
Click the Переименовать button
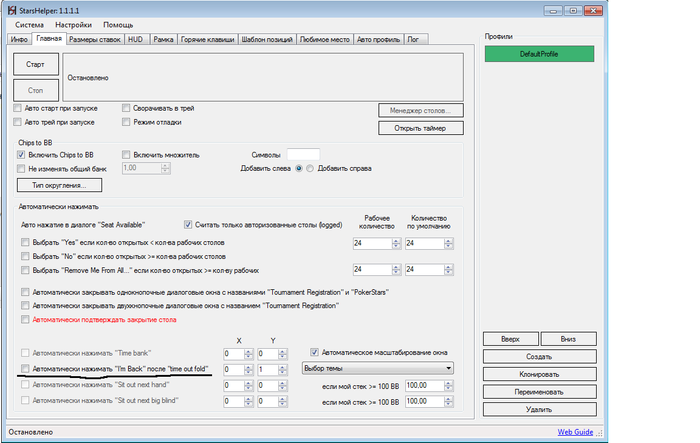coord(539,392)
